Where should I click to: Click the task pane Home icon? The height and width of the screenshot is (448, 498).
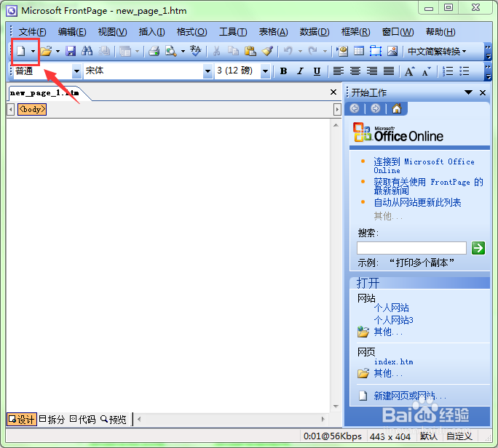(x=397, y=109)
